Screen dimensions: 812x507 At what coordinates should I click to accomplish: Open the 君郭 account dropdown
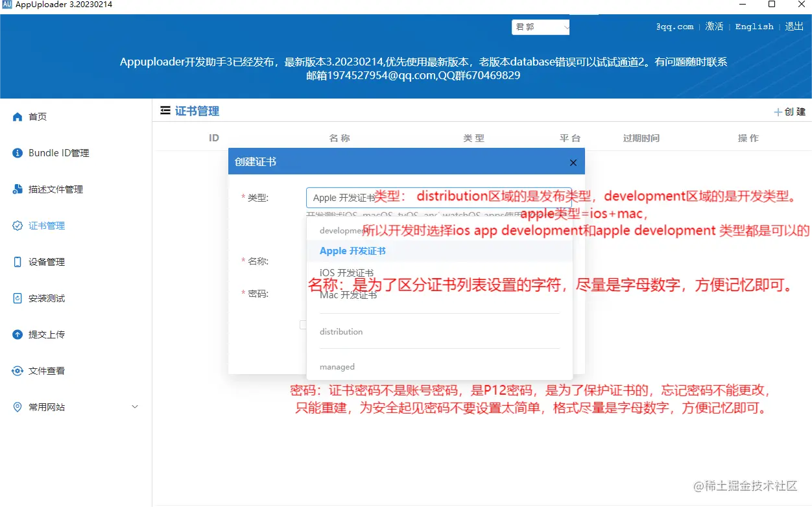point(540,27)
